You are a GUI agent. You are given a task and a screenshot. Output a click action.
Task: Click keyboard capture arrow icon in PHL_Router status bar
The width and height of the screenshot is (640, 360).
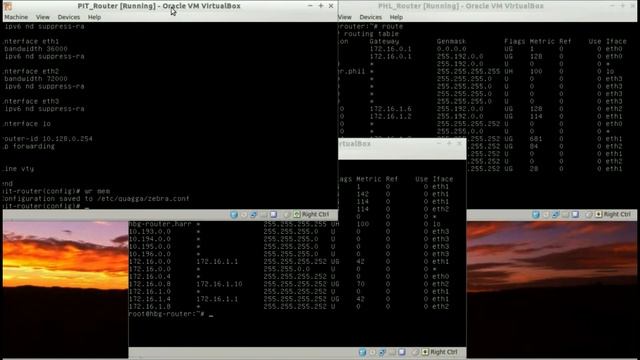pos(598,214)
